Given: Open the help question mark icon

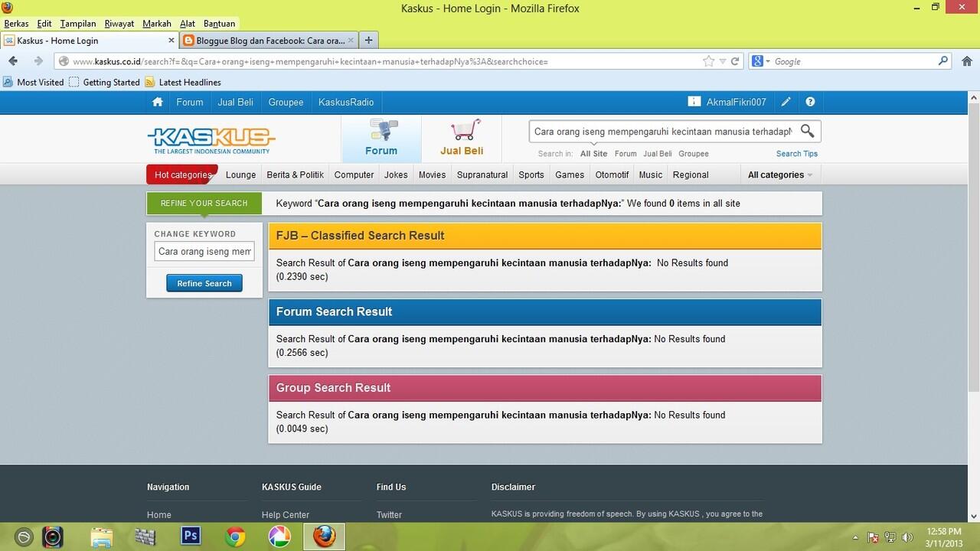Looking at the screenshot, I should pyautogui.click(x=810, y=102).
